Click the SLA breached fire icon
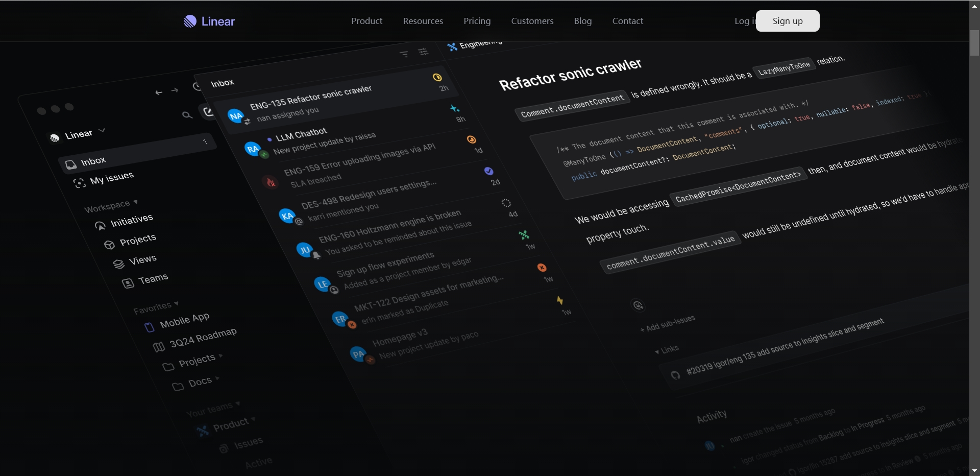The width and height of the screenshot is (980, 476). click(271, 182)
